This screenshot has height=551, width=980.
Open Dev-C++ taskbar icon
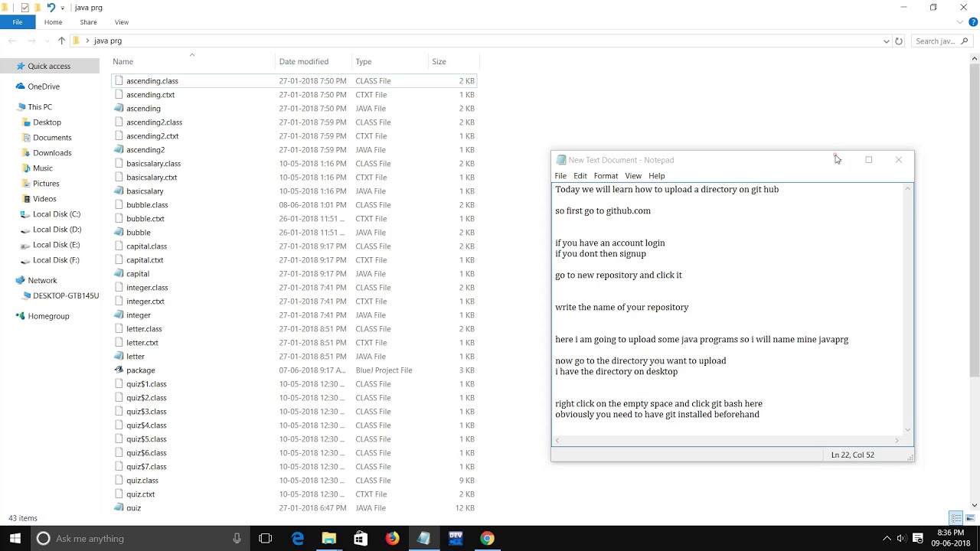456,538
